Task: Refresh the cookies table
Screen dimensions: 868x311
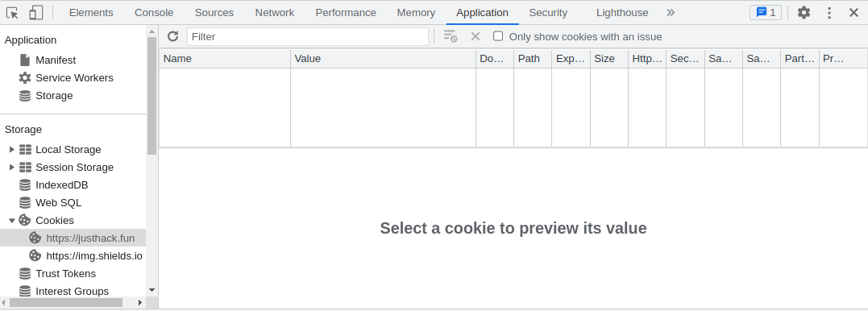Action: pyautogui.click(x=172, y=36)
